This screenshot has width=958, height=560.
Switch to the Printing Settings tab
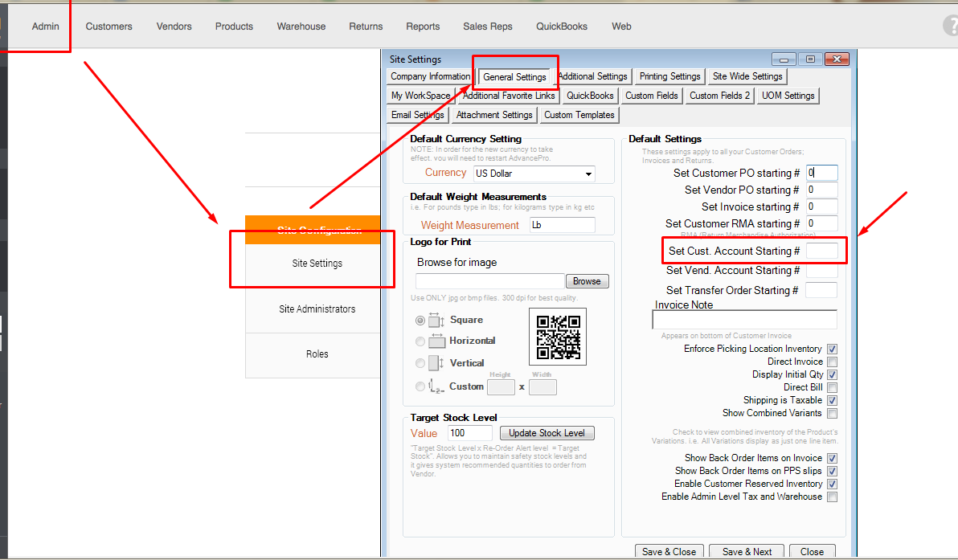click(x=669, y=76)
